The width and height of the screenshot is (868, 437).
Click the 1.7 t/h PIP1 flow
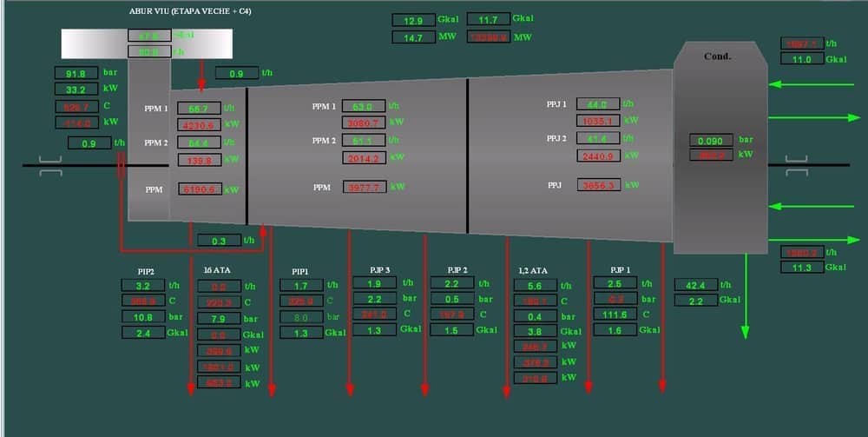tap(302, 285)
